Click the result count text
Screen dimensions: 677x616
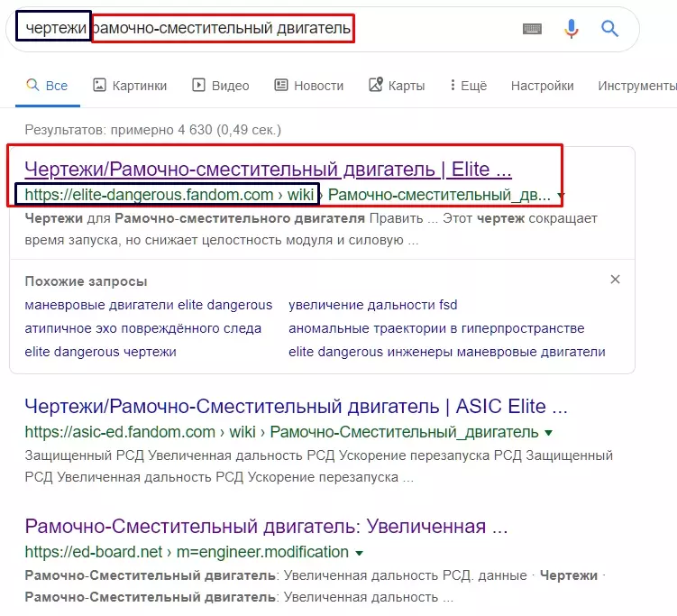pyautogui.click(x=153, y=130)
